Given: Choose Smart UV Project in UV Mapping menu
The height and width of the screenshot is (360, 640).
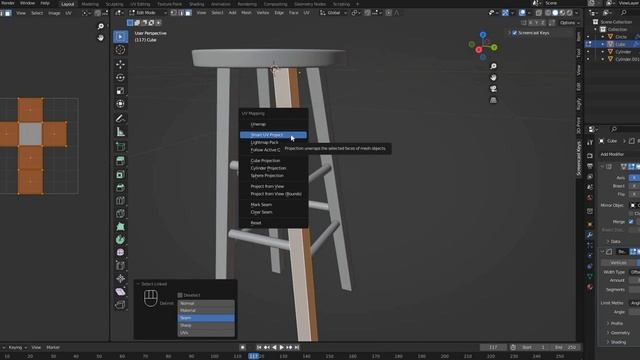Looking at the screenshot, I should [273, 135].
